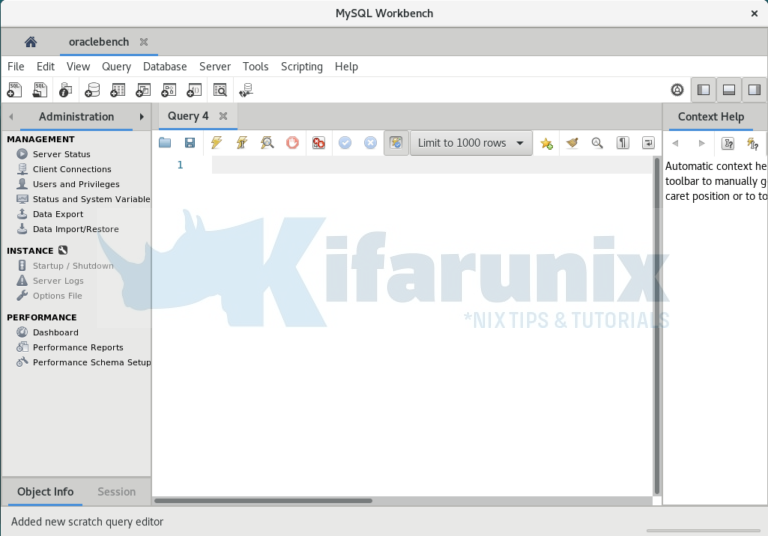The image size is (768, 536).
Task: Open the Tools menu
Action: 255,66
